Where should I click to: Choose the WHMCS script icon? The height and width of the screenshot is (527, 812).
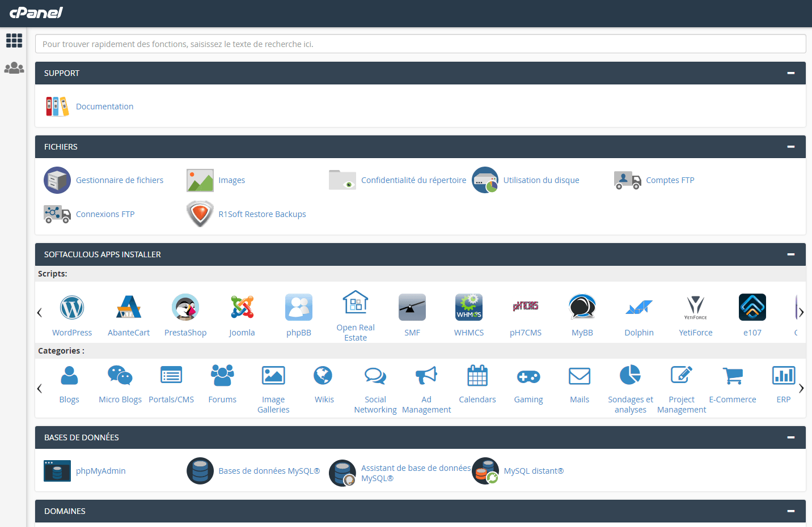click(469, 307)
